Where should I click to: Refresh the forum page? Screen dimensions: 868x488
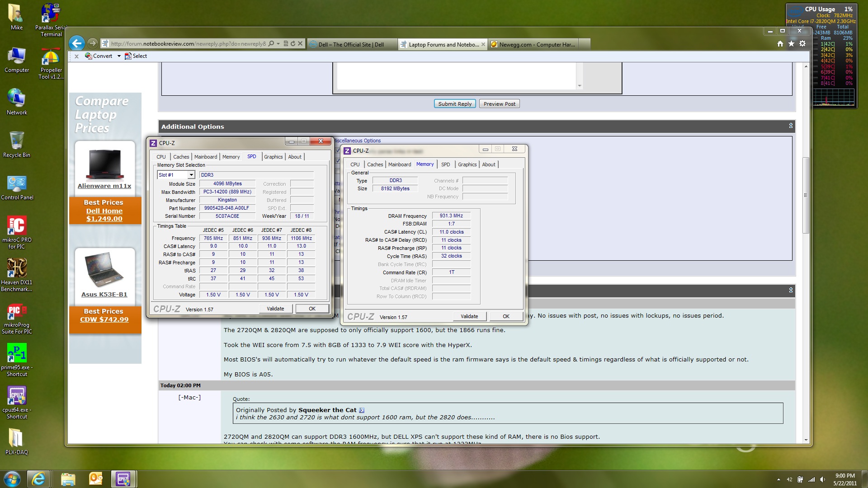[293, 44]
